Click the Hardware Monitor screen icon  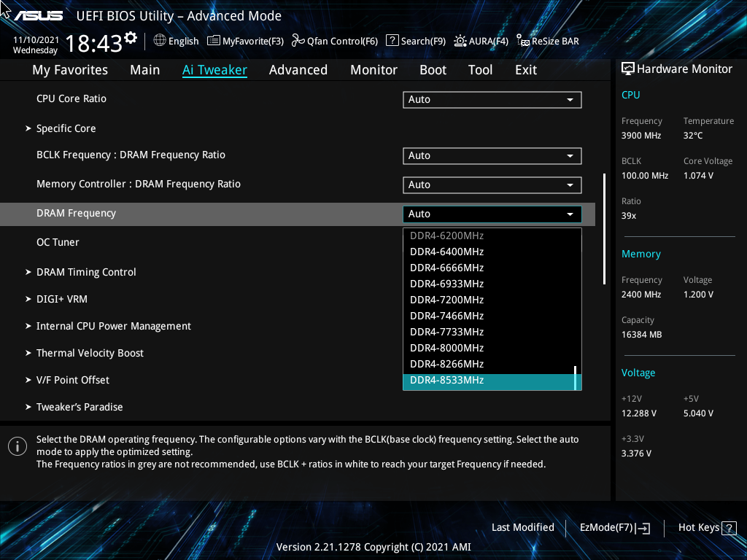click(628, 69)
